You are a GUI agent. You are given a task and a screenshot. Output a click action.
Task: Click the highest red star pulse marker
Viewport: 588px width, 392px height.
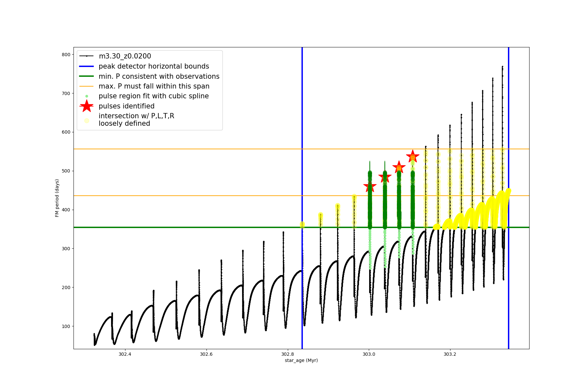(413, 156)
